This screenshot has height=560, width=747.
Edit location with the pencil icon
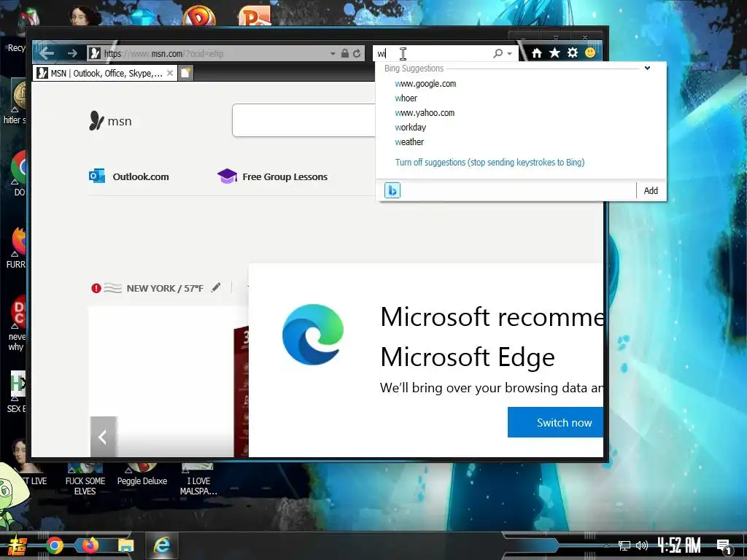pyautogui.click(x=216, y=287)
